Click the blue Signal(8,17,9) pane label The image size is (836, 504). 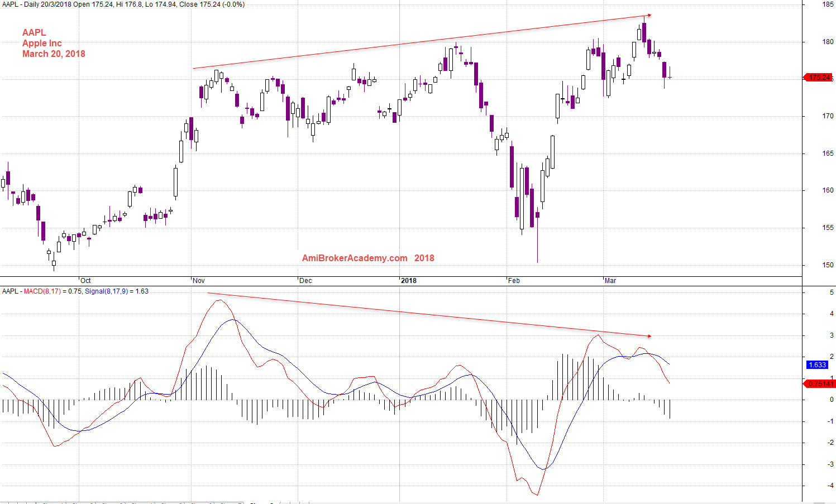[106, 291]
